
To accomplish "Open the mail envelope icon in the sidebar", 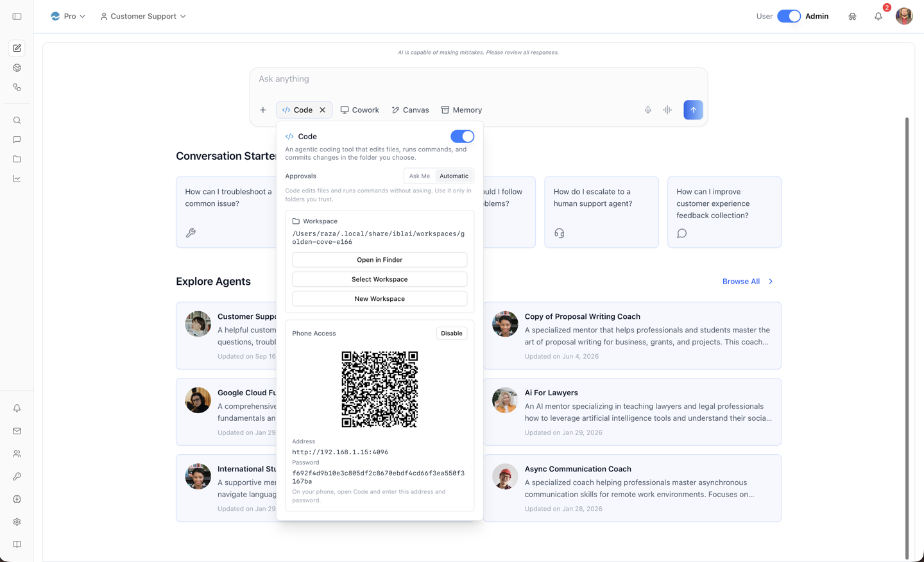I will (x=17, y=431).
